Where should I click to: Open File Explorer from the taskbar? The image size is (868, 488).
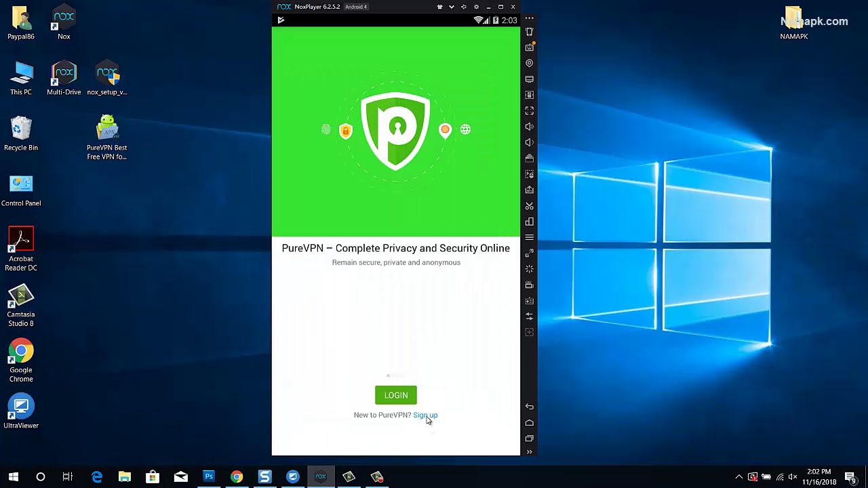pyautogui.click(x=125, y=477)
